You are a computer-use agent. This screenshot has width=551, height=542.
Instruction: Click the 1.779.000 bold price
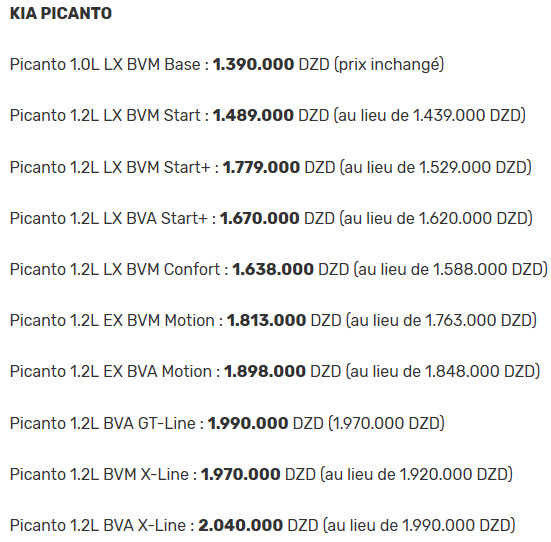tap(261, 167)
